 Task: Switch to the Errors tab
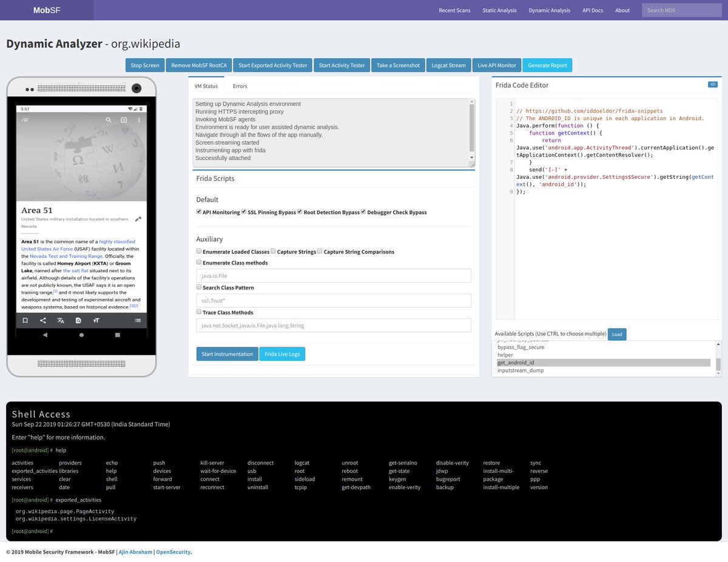[240, 86]
